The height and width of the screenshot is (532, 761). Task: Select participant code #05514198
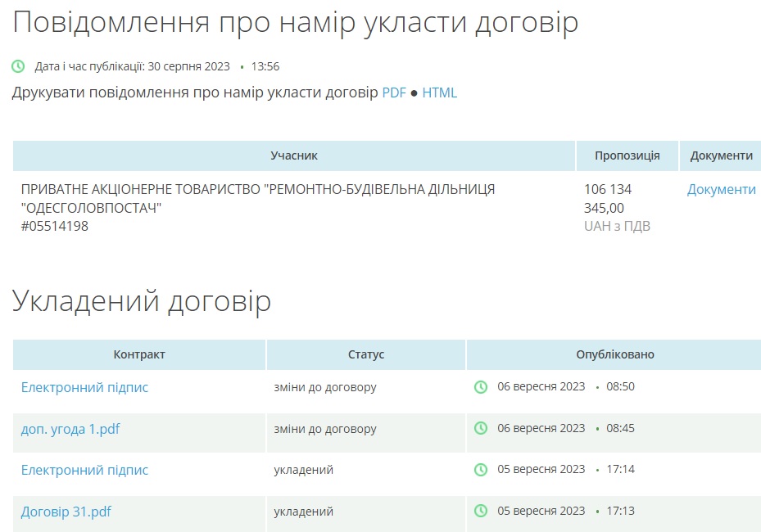click(54, 226)
